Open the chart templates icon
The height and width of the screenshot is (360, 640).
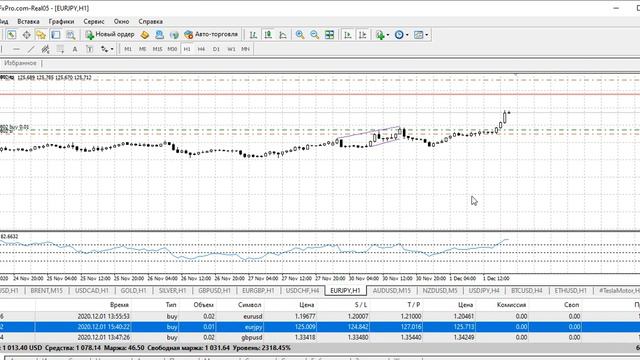tap(418, 35)
